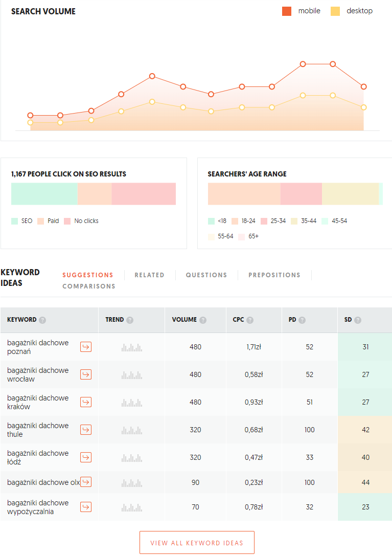Click SD value 31 in poznań row
392x555 pixels.
[x=365, y=347]
